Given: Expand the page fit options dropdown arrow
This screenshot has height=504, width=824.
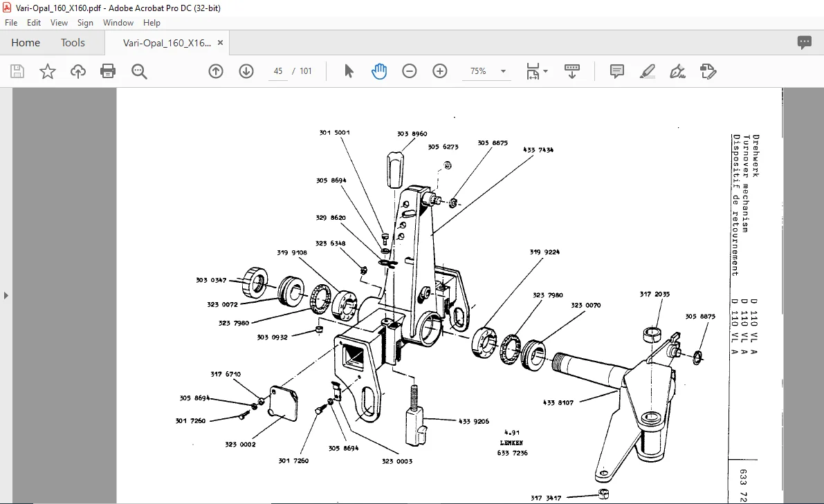Looking at the screenshot, I should (545, 71).
